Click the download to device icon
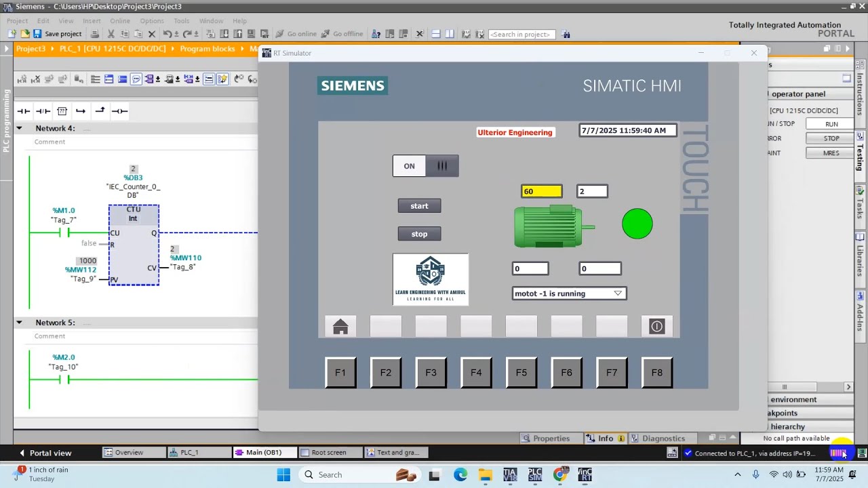The image size is (868, 488). pyautogui.click(x=224, y=34)
